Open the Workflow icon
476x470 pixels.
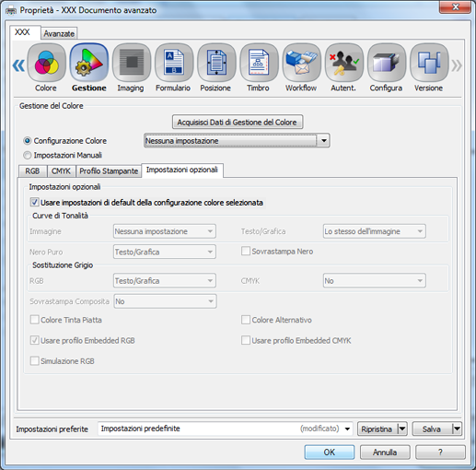point(301,63)
